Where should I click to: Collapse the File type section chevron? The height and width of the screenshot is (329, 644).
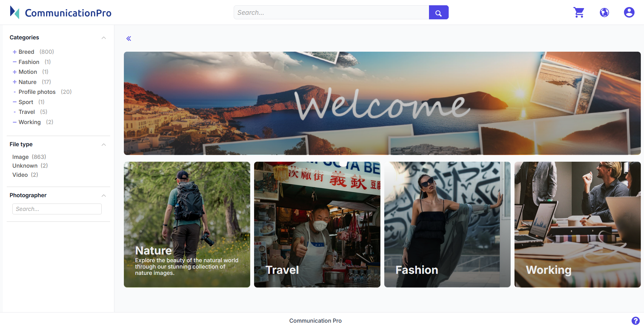tap(103, 145)
